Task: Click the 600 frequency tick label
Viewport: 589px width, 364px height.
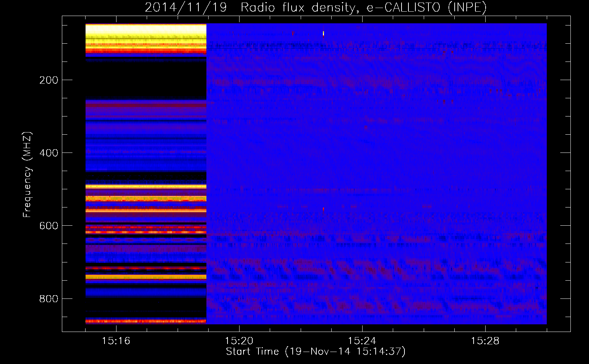Action: [49, 226]
